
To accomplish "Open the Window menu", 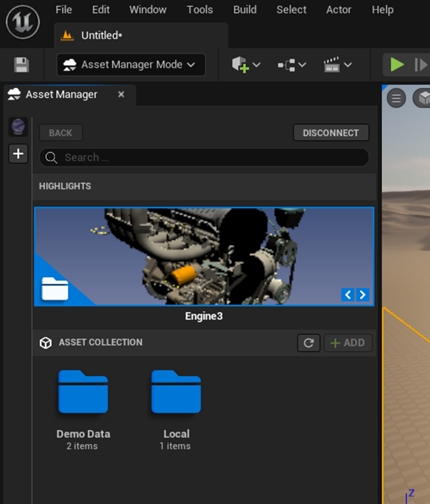I will [x=148, y=10].
